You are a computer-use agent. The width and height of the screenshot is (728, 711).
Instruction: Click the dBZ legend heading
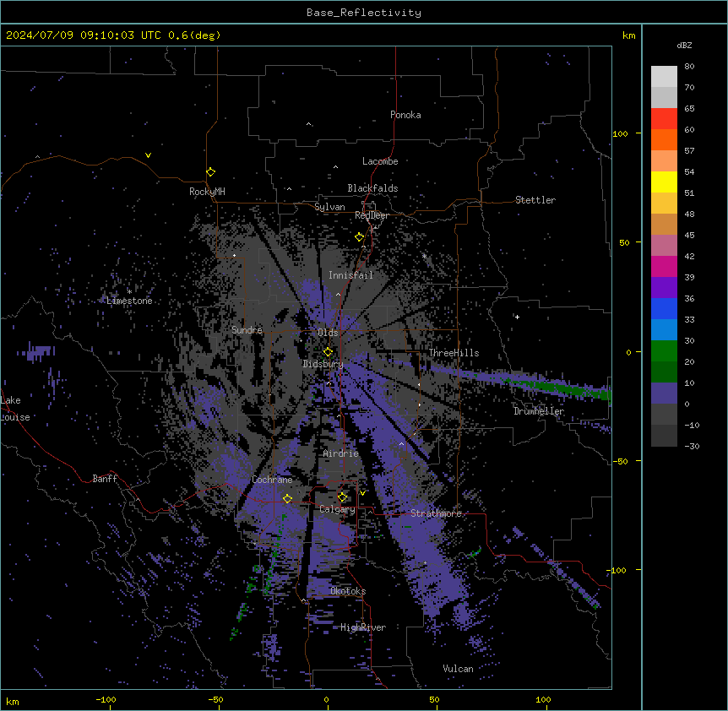click(x=684, y=46)
